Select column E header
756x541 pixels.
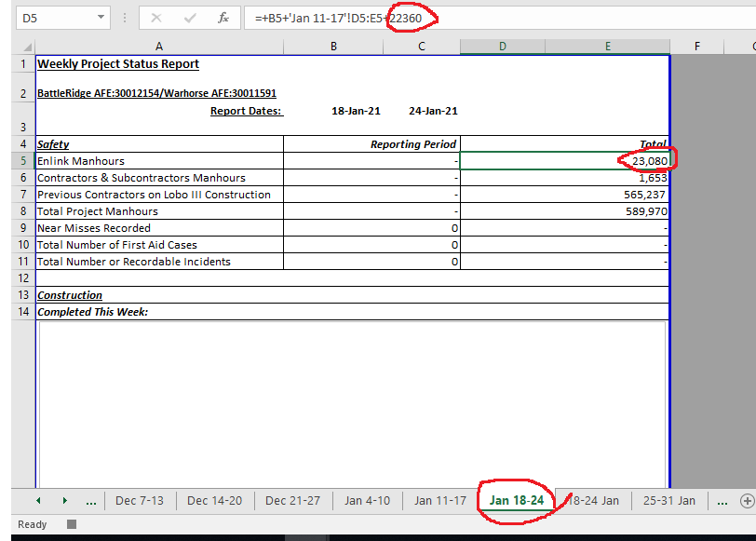pos(607,47)
